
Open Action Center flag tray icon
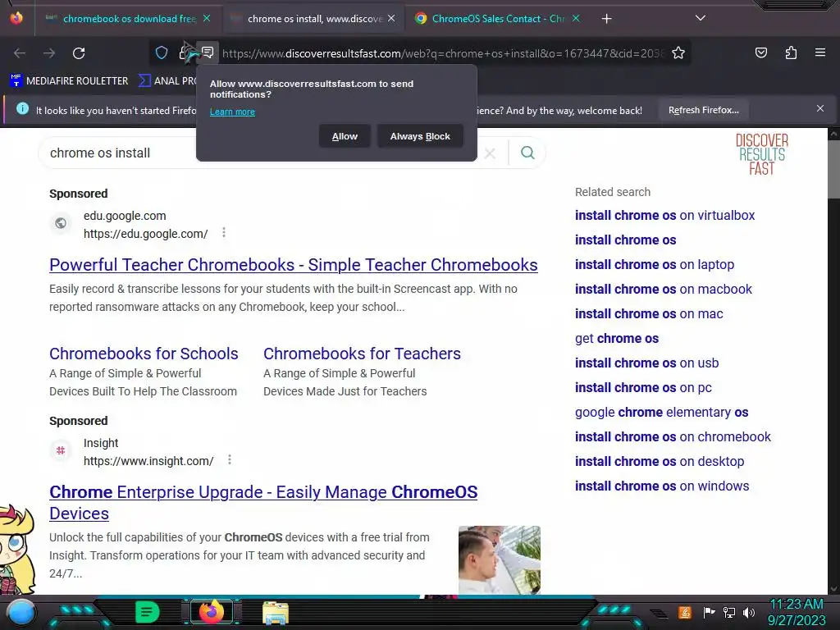coord(710,612)
